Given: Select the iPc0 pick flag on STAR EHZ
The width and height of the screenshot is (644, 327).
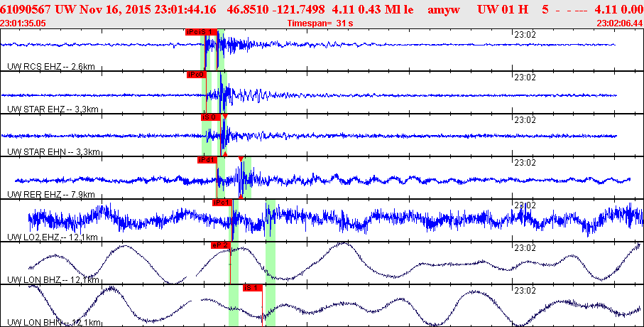Looking at the screenshot, I should point(196,75).
